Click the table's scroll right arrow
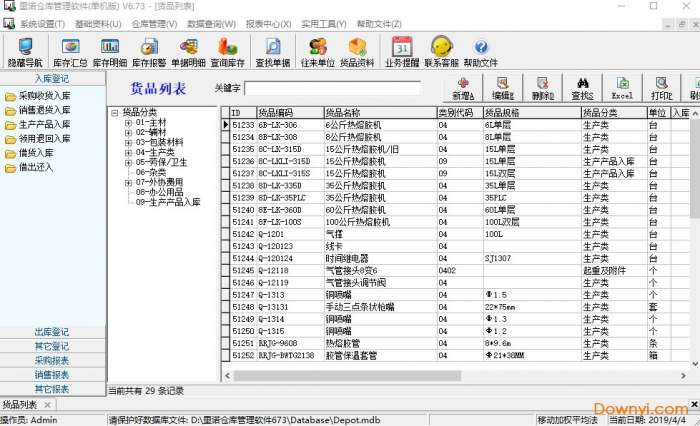This screenshot has height=426, width=700. click(683, 376)
